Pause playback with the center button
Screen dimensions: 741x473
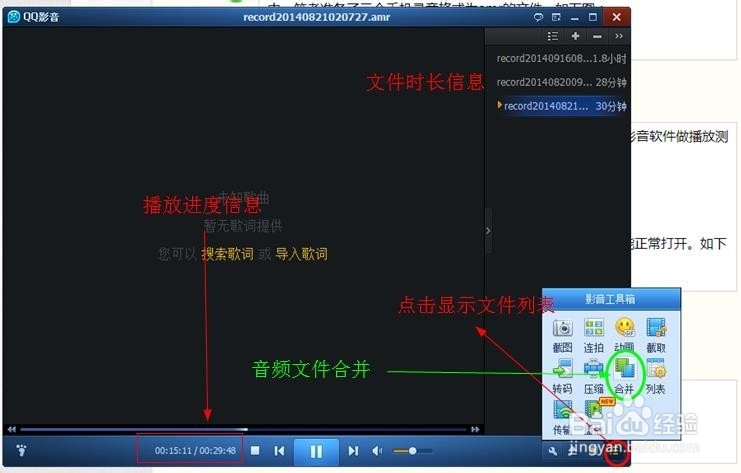[x=316, y=452]
